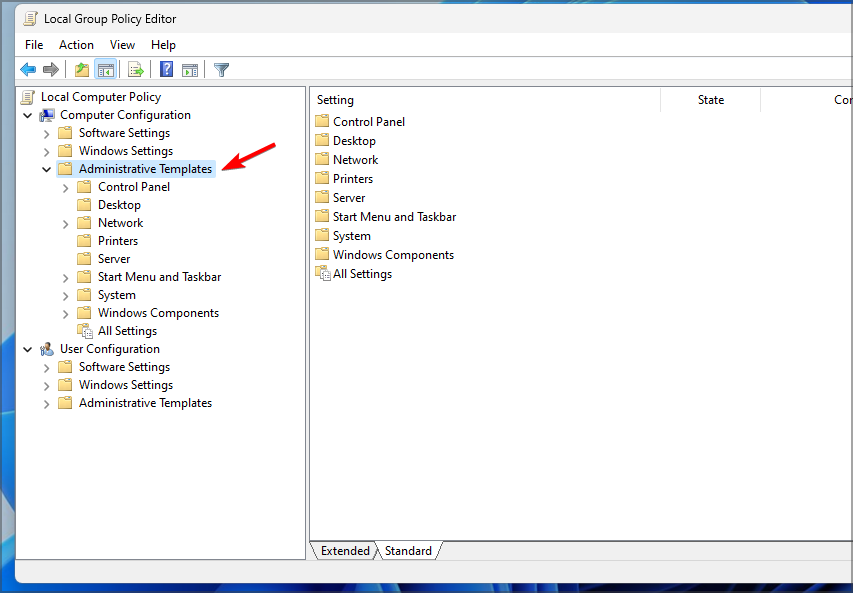Click the Filter funnel icon
Screen dimensions: 853x593
coord(221,70)
